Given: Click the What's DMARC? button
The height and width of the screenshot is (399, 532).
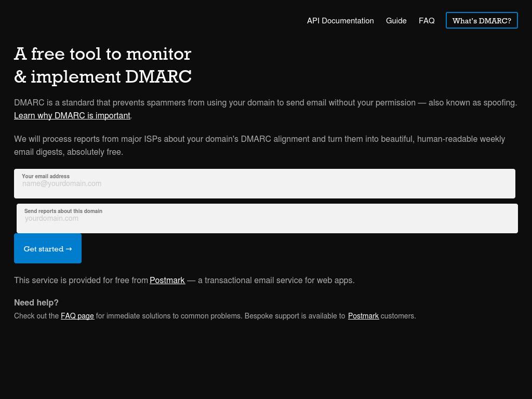Looking at the screenshot, I should pyautogui.click(x=482, y=21).
